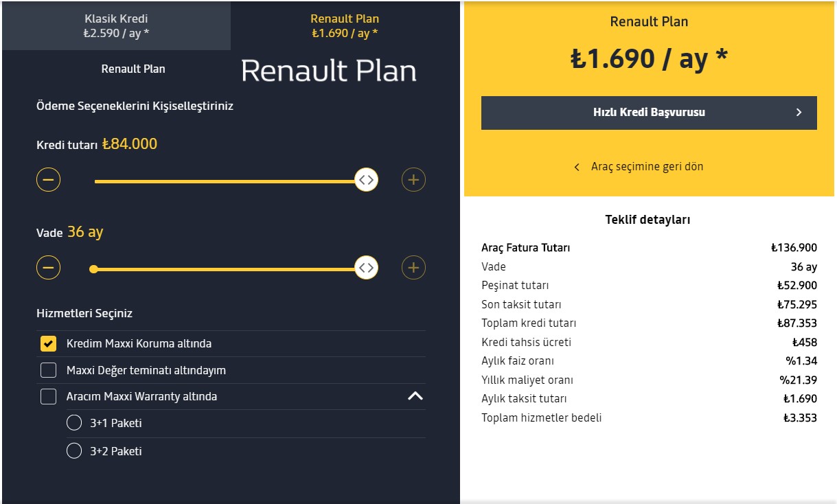Open Hızlı Kredi Başvurusu application
This screenshot has height=504, width=837.
649,113
